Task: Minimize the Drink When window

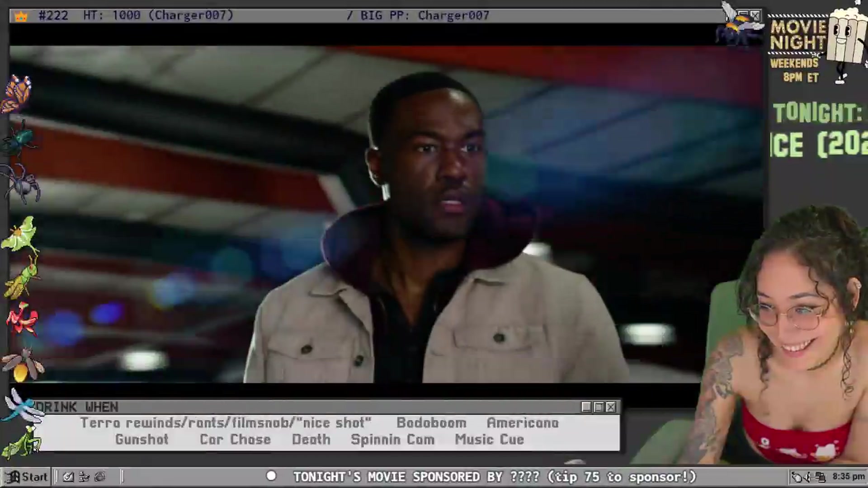Action: pyautogui.click(x=586, y=407)
